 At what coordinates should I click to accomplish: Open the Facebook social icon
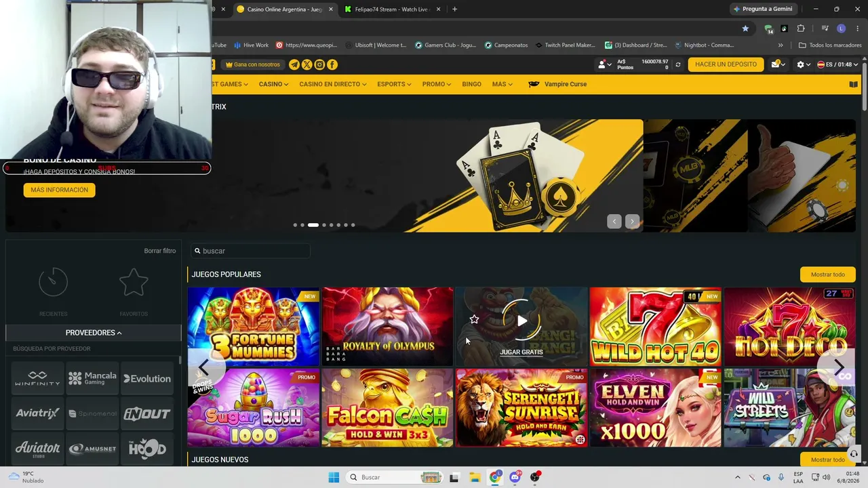click(332, 64)
